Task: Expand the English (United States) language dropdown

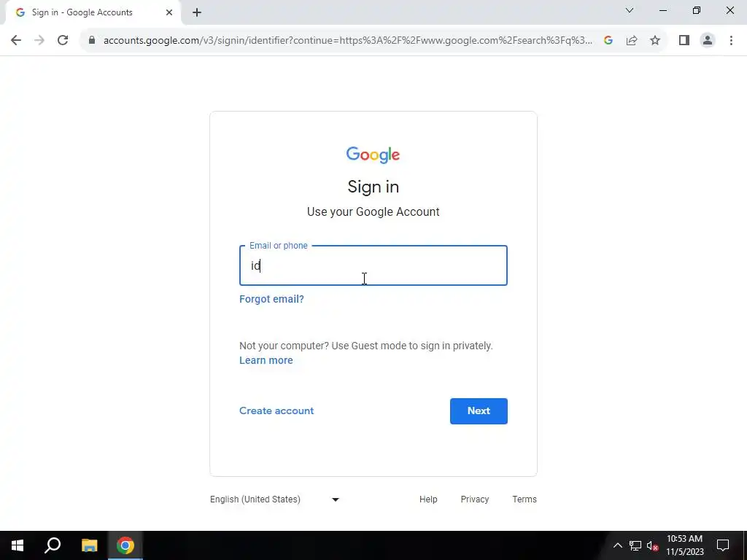Action: click(275, 499)
